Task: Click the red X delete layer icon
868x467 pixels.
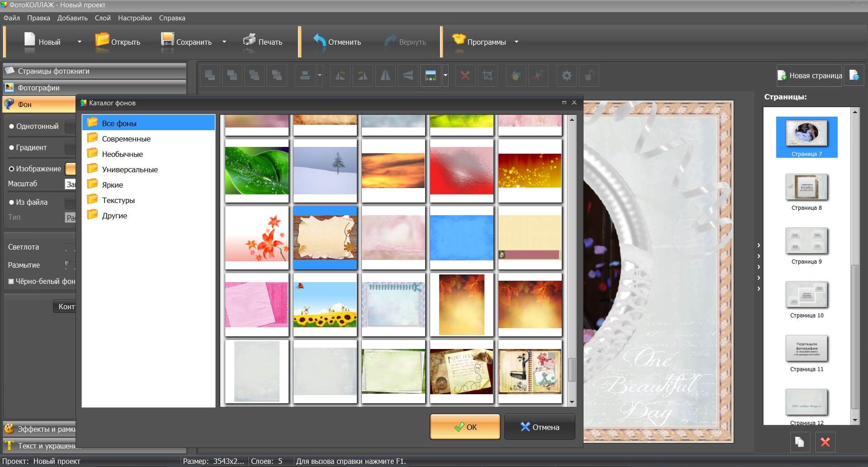Action: tap(465, 76)
